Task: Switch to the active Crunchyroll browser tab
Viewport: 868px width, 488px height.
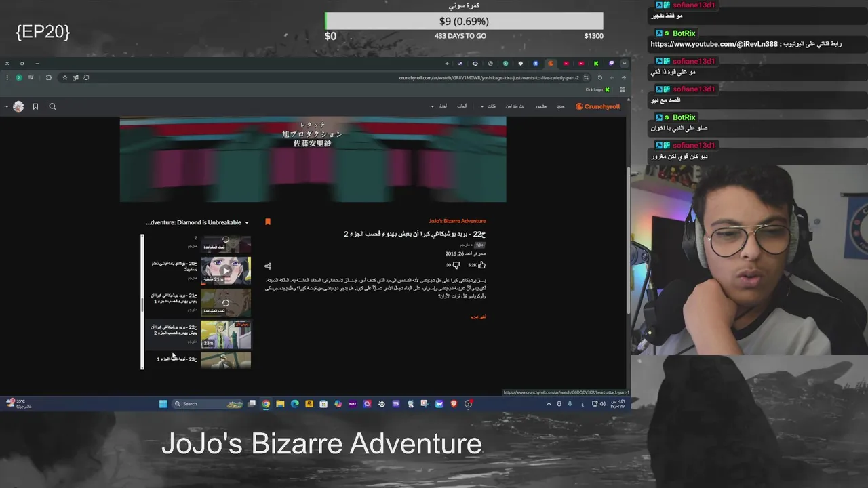Action: [x=551, y=64]
